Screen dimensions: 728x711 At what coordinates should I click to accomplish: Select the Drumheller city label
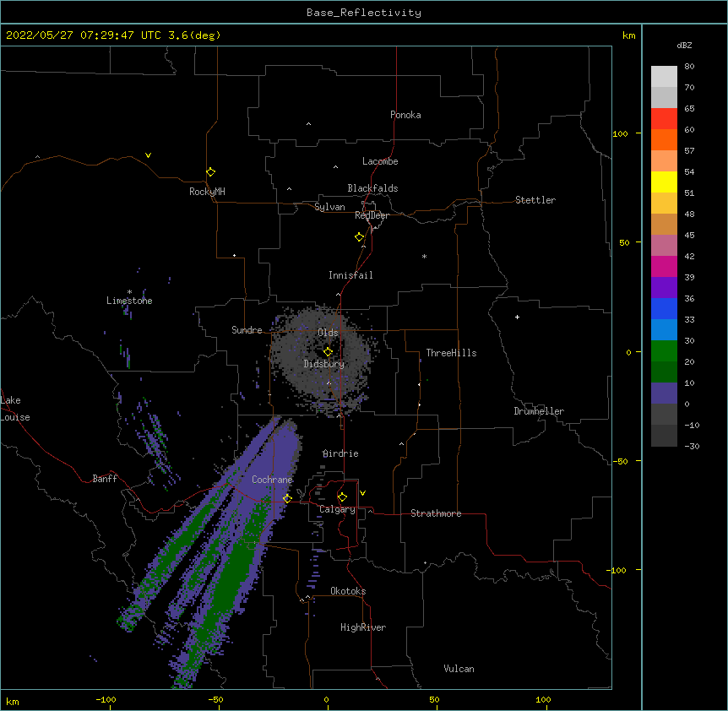click(539, 411)
